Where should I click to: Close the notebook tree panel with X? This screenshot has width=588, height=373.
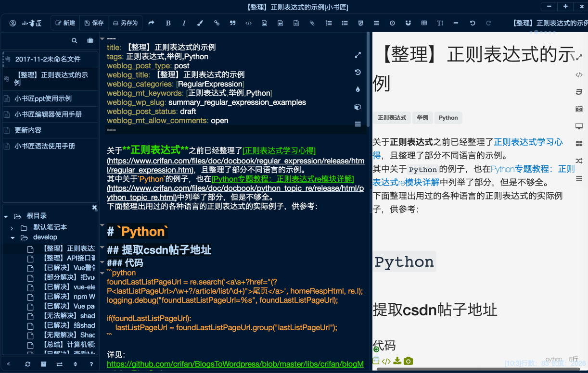pyautogui.click(x=94, y=208)
